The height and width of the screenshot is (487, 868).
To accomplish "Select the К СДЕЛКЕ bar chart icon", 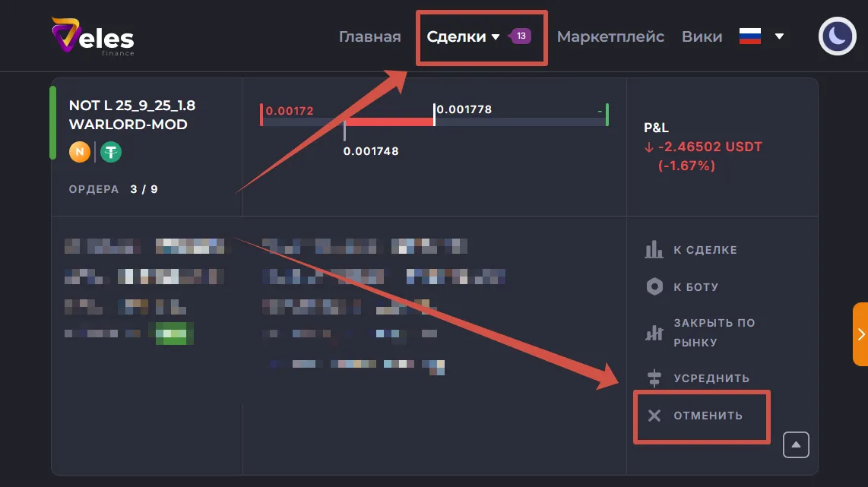I will [x=656, y=249].
